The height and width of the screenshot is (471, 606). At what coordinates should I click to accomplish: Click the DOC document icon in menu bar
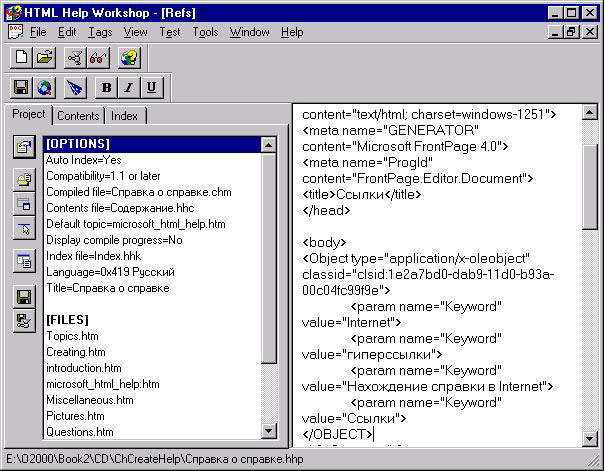pos(15,32)
